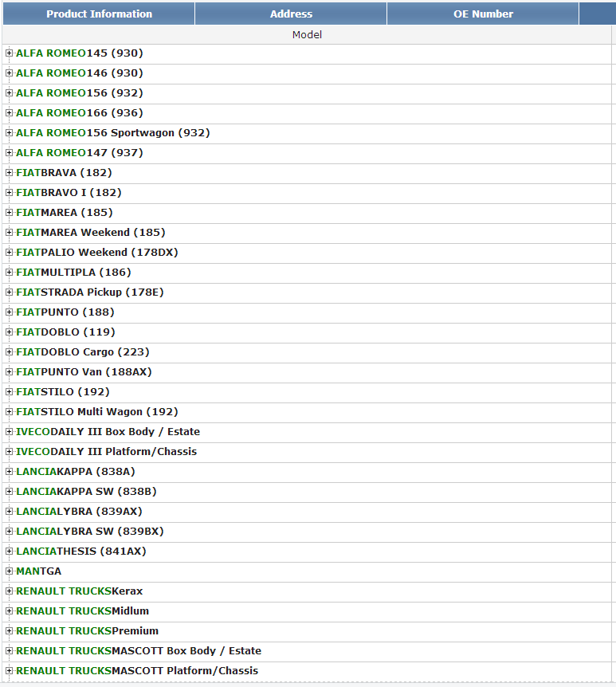Select LANCIA KAPPA (838A) row text
The height and width of the screenshot is (687, 616).
tap(76, 472)
